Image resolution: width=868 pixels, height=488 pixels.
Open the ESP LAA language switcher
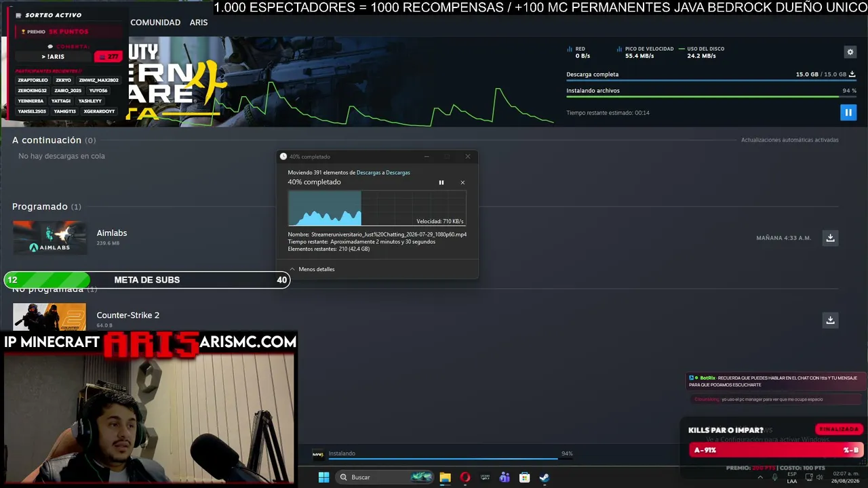(x=792, y=477)
